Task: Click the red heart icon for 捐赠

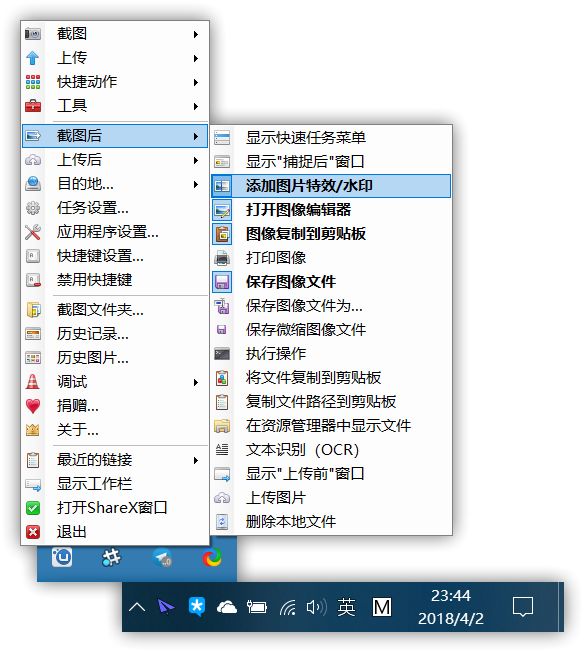Action: pyautogui.click(x=33, y=405)
